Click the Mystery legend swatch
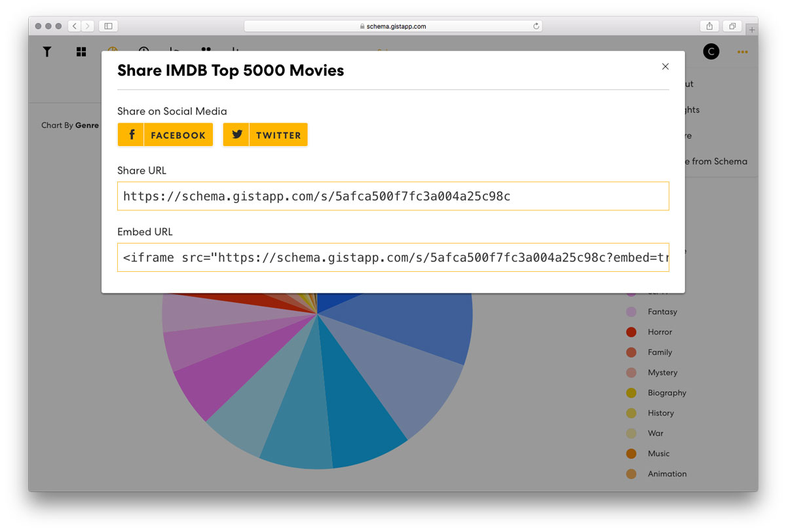This screenshot has width=786, height=532. (631, 373)
